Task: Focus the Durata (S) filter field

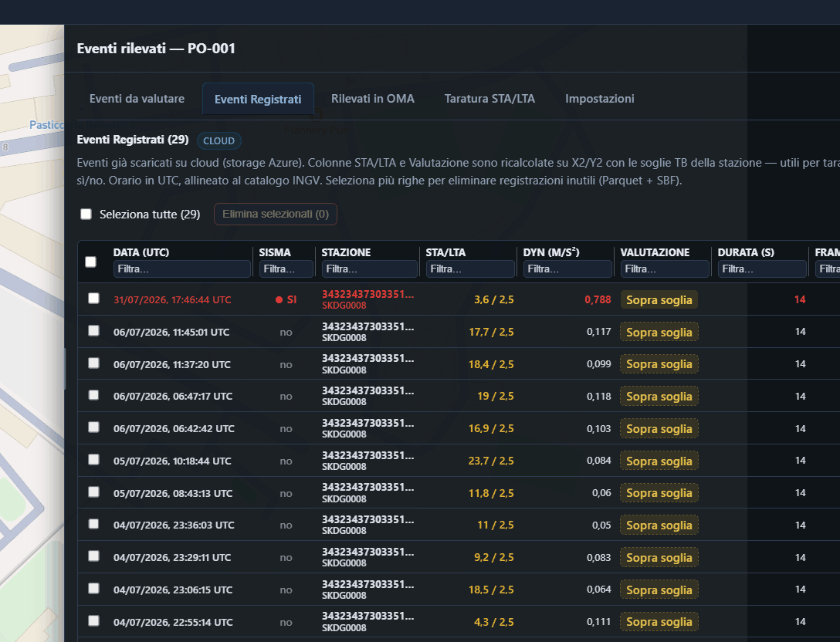Action: [762, 269]
